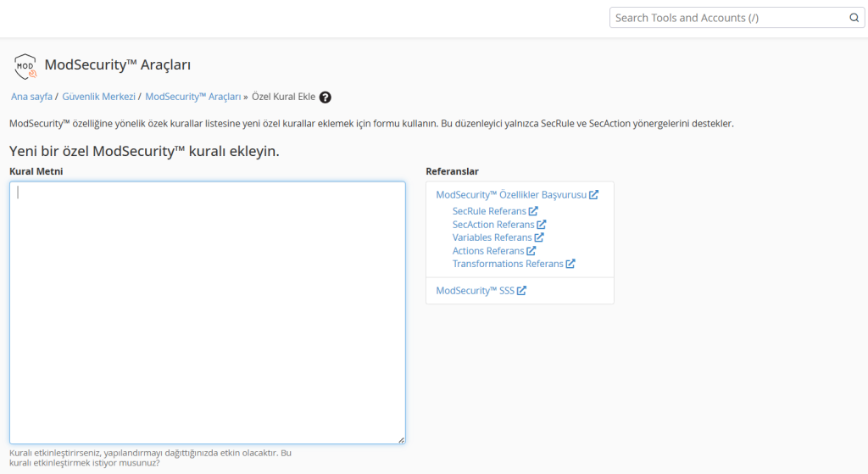Click external icon beside Özellikler Başvurusu

pyautogui.click(x=593, y=194)
